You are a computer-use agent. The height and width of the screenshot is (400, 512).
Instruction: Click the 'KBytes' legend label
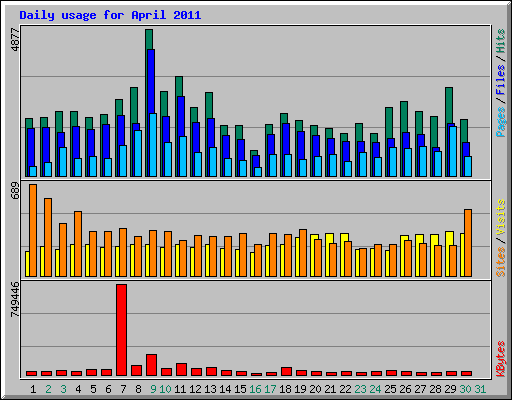501,359
